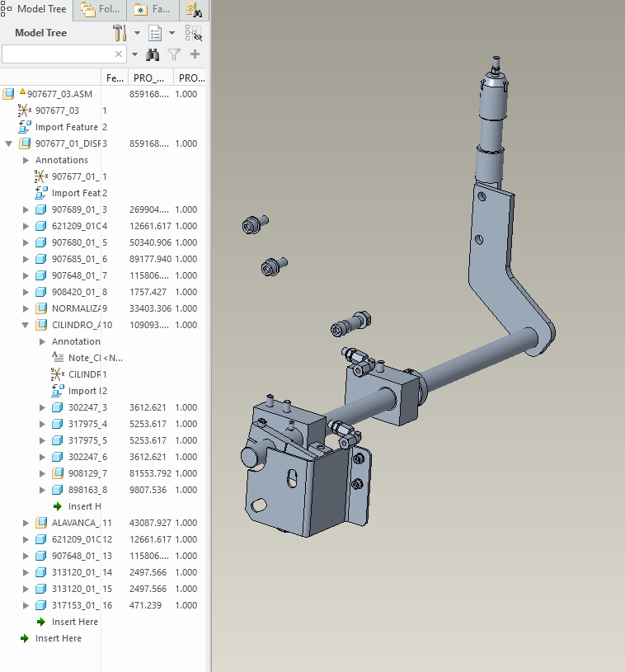Expand the ALAVANCA_ subassembly node
This screenshot has width=625, height=672.
pos(26,523)
